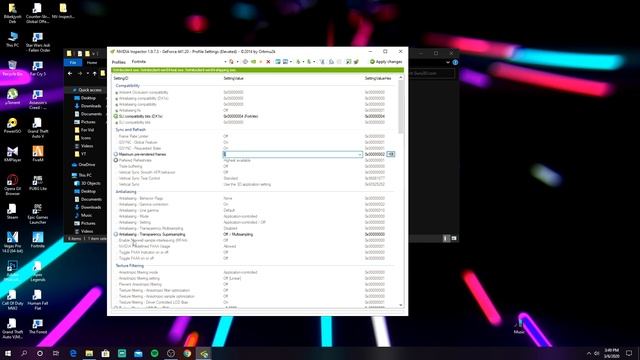This screenshot has height=360, width=640.
Task: Click the Compatibility section header
Action: tap(127, 86)
